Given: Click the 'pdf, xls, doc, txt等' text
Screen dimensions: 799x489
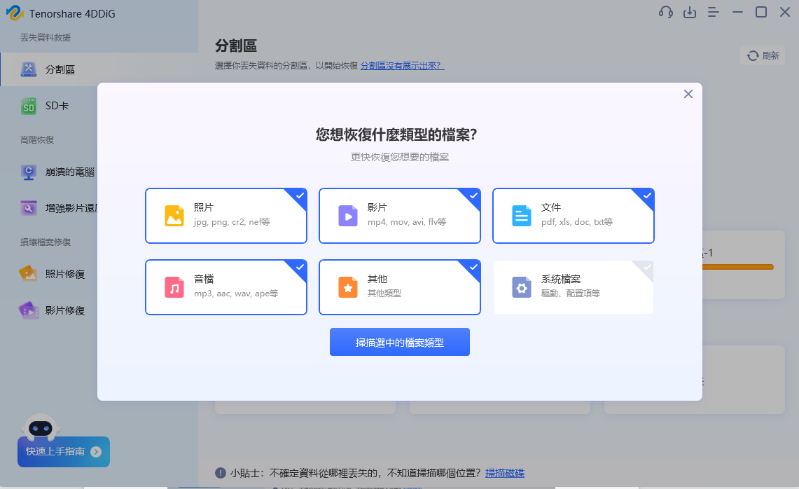Looking at the screenshot, I should click(x=577, y=222).
